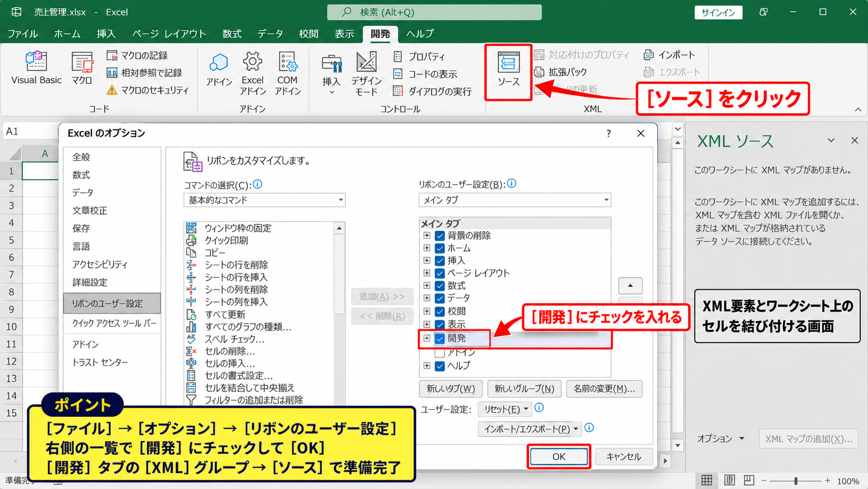Image resolution: width=868 pixels, height=489 pixels.
Task: Toggle the データ tab checkbox
Action: [x=440, y=298]
